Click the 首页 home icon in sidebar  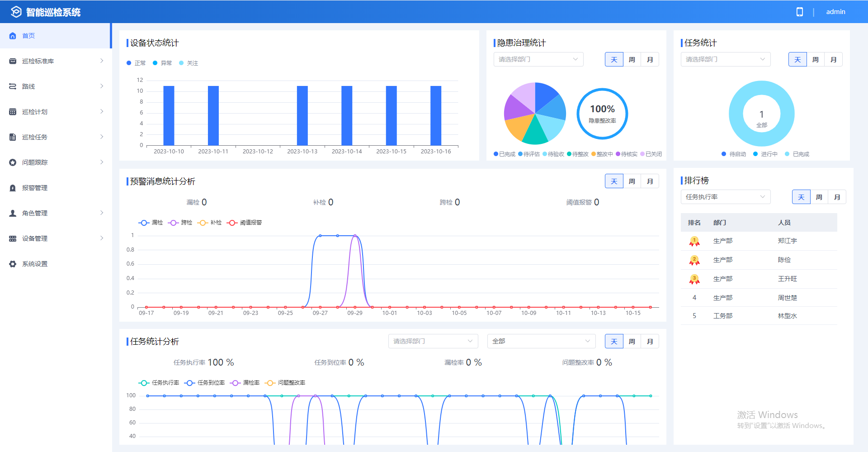click(x=13, y=36)
